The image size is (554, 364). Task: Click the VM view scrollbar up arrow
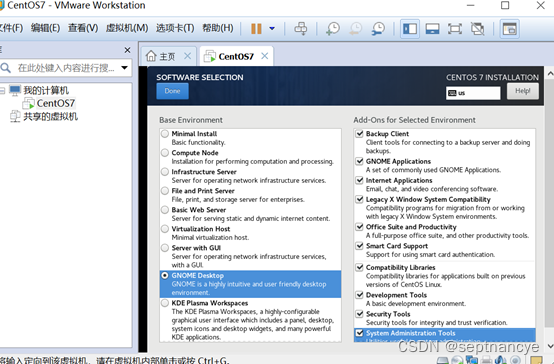(x=550, y=74)
